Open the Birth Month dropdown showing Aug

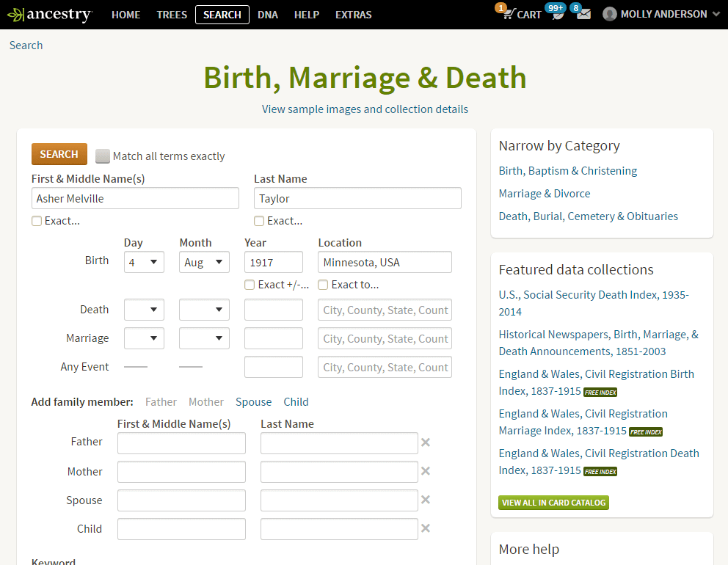204,262
